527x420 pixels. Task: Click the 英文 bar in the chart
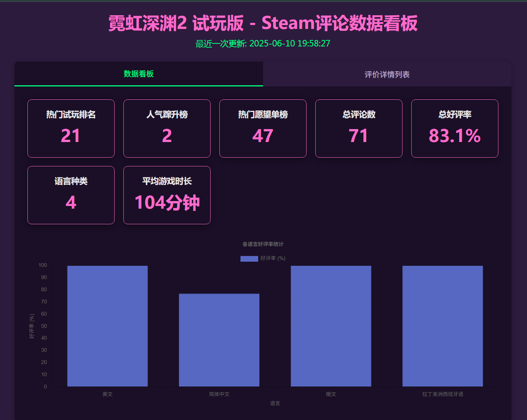107,326
